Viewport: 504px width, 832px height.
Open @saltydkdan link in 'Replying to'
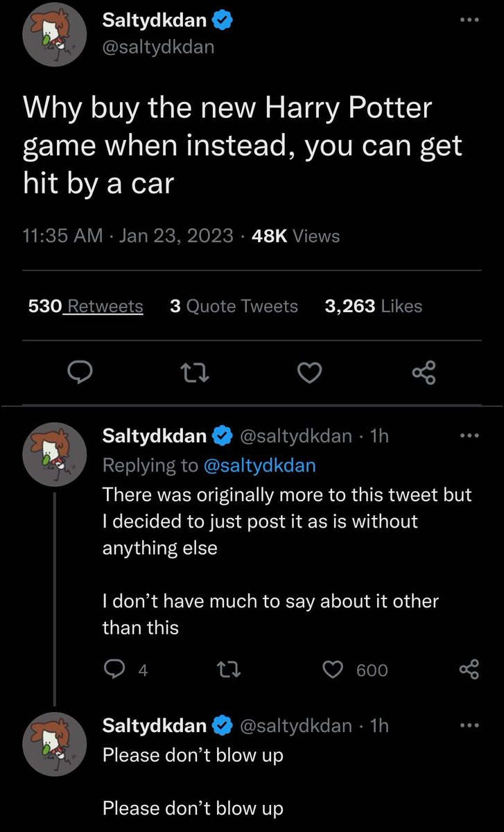click(260, 465)
